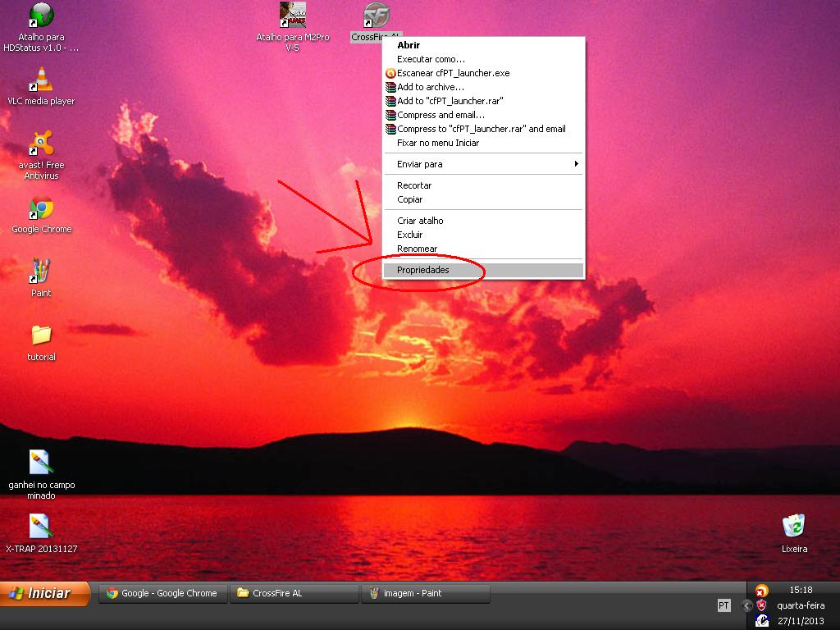The width and height of the screenshot is (840, 630).
Task: Select the avast! Free Antivirus icon
Action: click(x=41, y=144)
